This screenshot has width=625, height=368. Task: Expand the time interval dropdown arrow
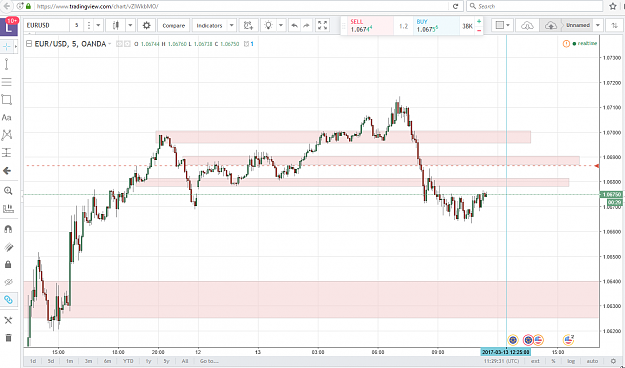98,26
